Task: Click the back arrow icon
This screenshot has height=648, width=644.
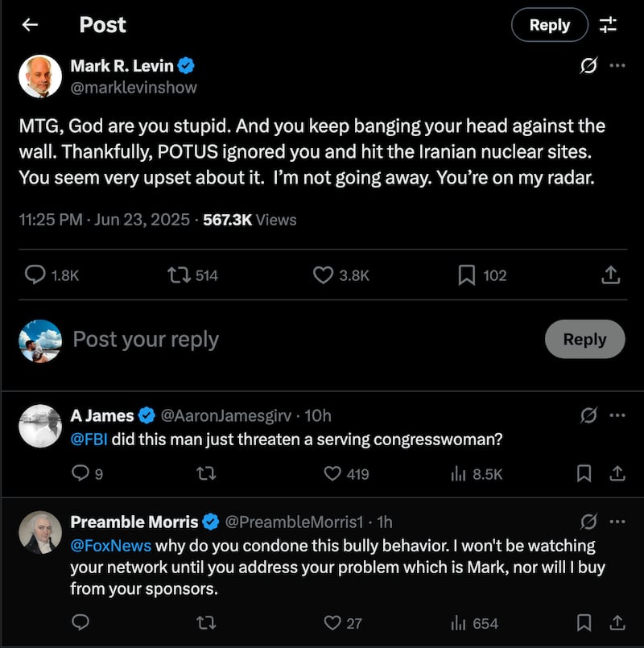Action: [31, 25]
